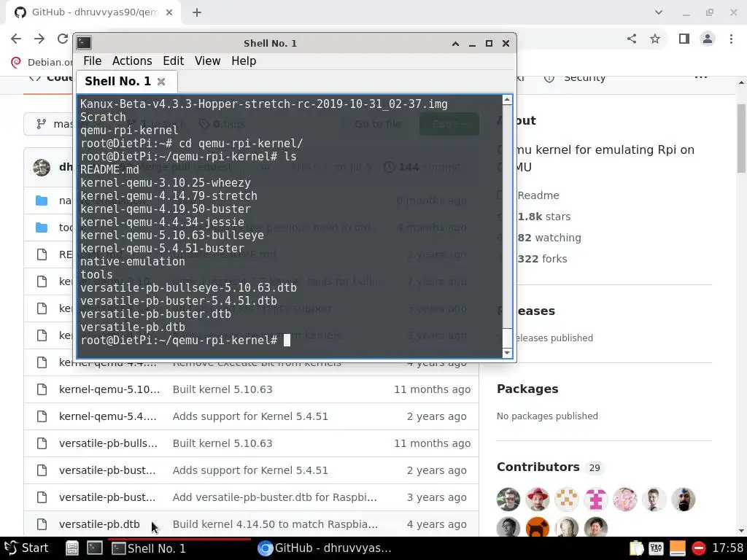This screenshot has height=560, width=747.
Task: Open the clipboard tray icon
Action: (x=636, y=548)
